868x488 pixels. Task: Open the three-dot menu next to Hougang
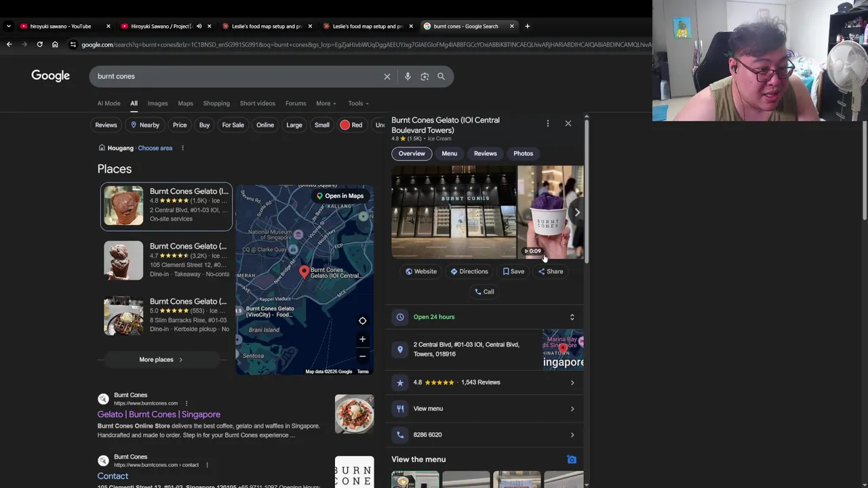click(x=182, y=148)
